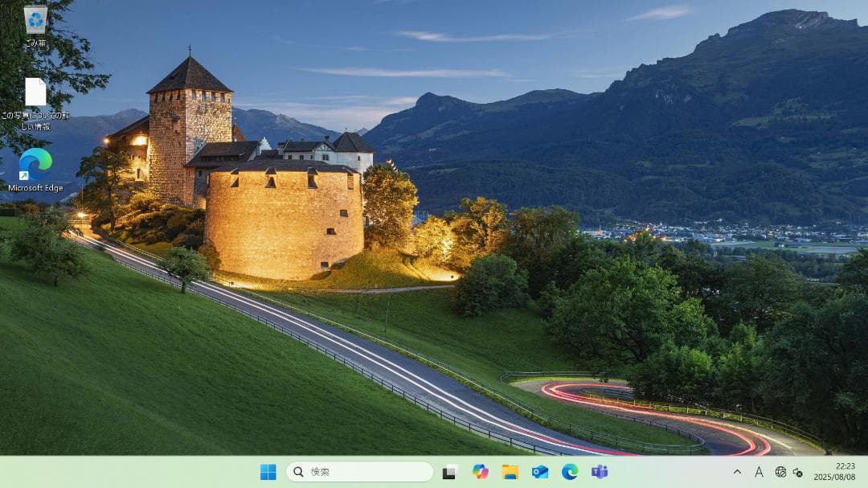Screen dimensions: 868x488
Task: Open File Explorer from the taskbar
Action: 510,472
